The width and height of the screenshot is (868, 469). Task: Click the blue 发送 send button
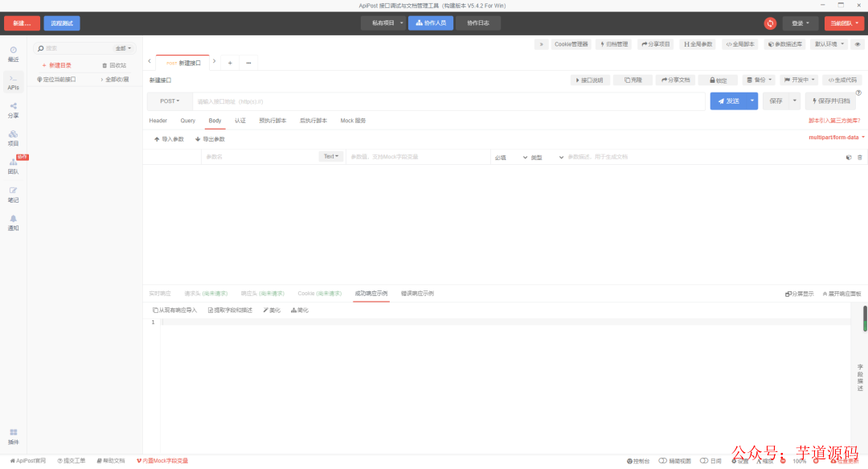click(x=728, y=101)
